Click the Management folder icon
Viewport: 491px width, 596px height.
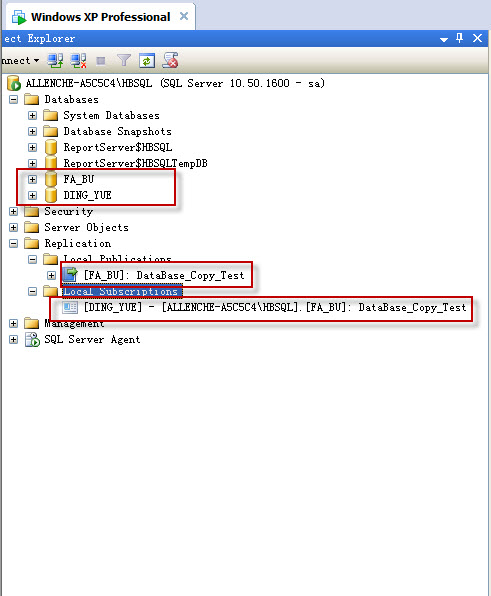tap(32, 323)
